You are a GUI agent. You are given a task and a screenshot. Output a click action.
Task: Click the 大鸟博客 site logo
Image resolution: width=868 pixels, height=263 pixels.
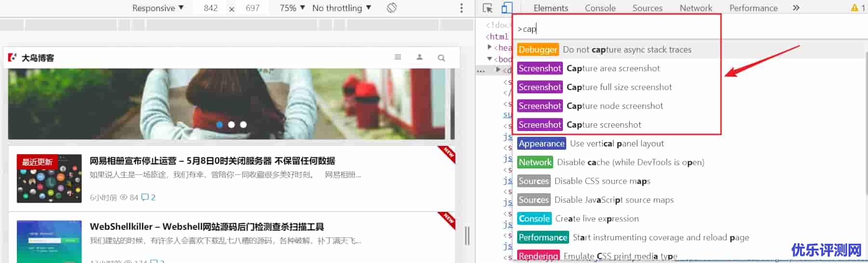coord(31,58)
